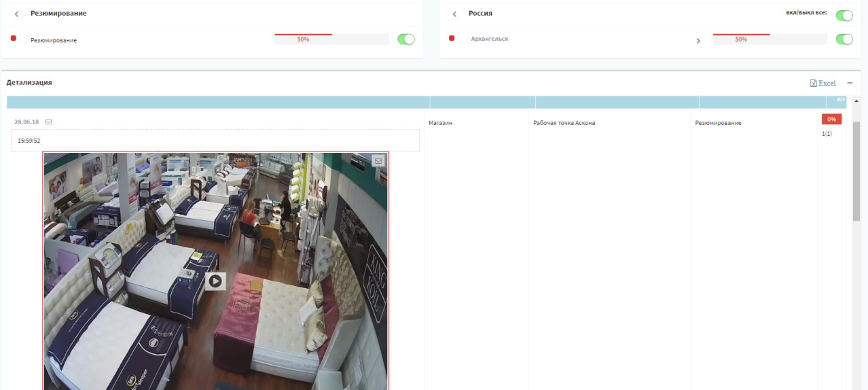
Task: Click the Архангельск 50% progress bar
Action: (x=770, y=39)
